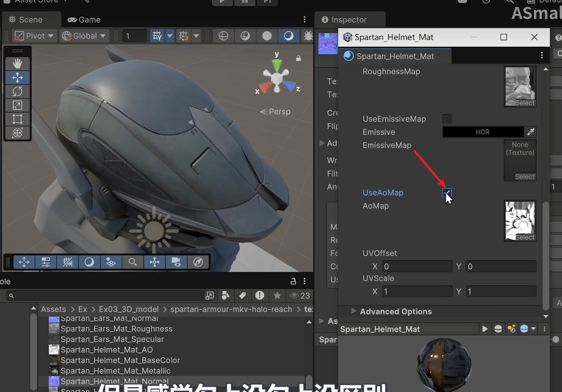The height and width of the screenshot is (392, 562).
Task: Toggle Persp projection label
Action: pos(275,112)
